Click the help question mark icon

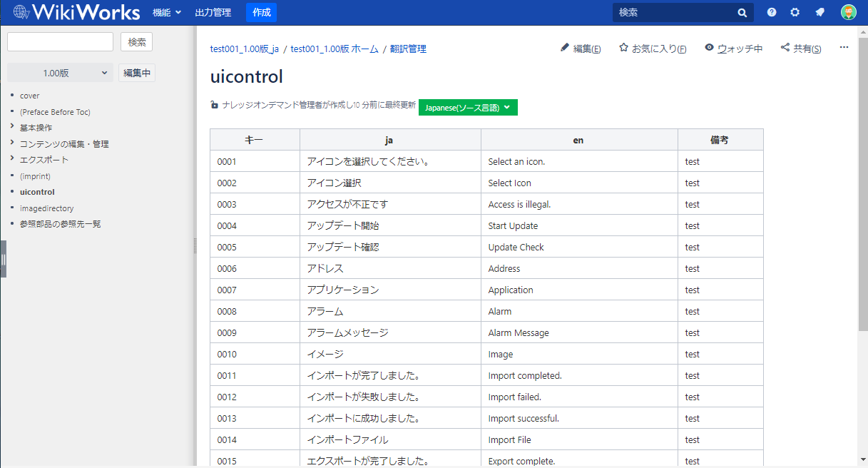click(x=772, y=12)
